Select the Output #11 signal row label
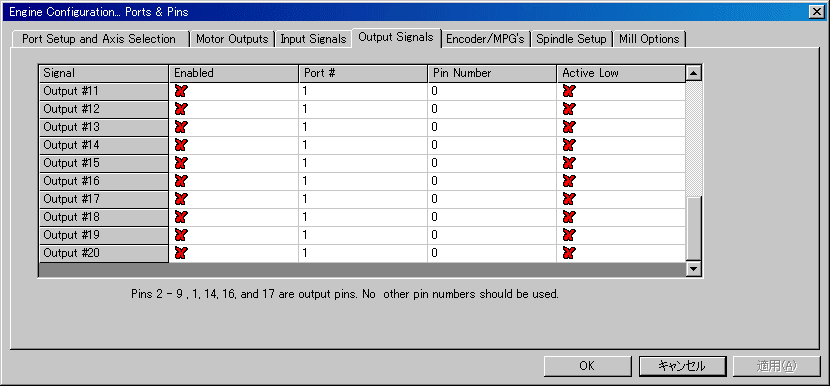 tap(104, 91)
